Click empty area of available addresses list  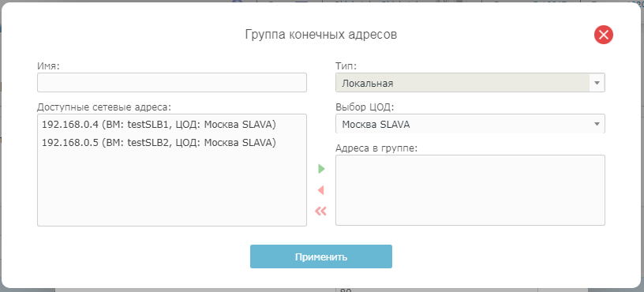coord(172,189)
